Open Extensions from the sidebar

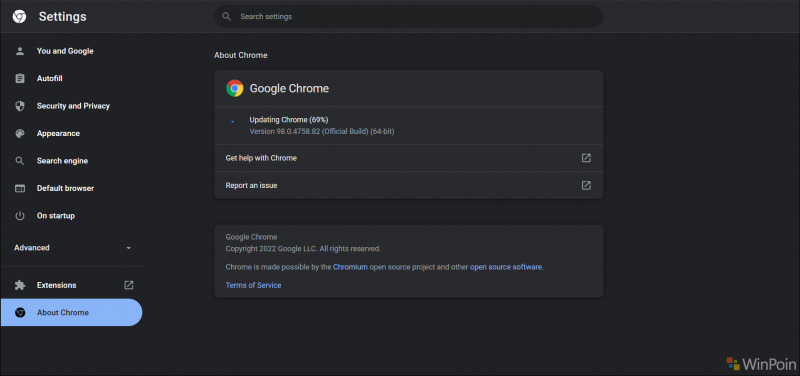point(57,285)
